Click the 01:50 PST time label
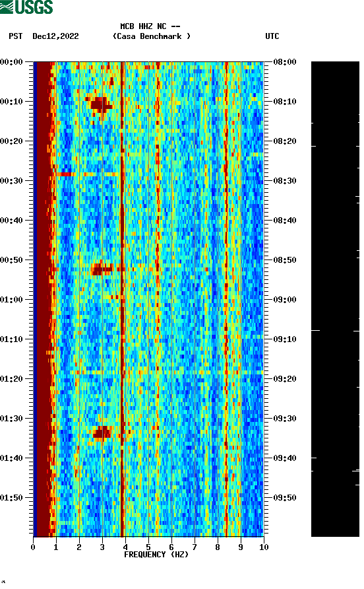The width and height of the screenshot is (364, 589). [x=11, y=498]
